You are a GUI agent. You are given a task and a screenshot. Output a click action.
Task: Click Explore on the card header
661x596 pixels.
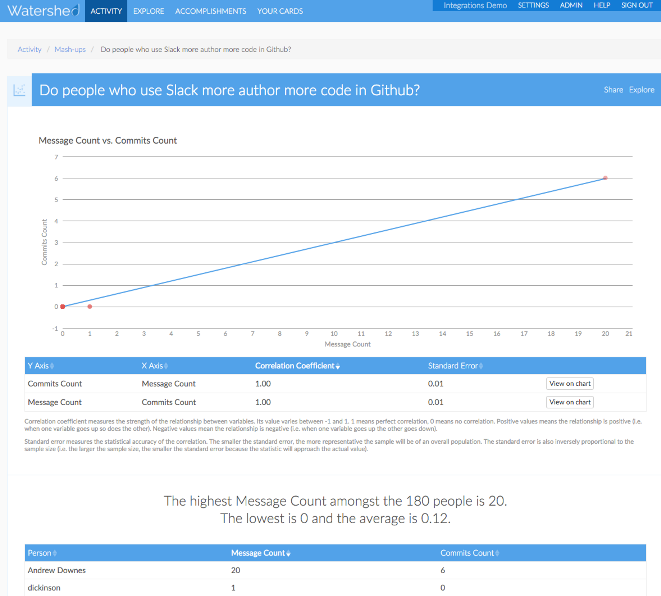pyautogui.click(x=642, y=89)
